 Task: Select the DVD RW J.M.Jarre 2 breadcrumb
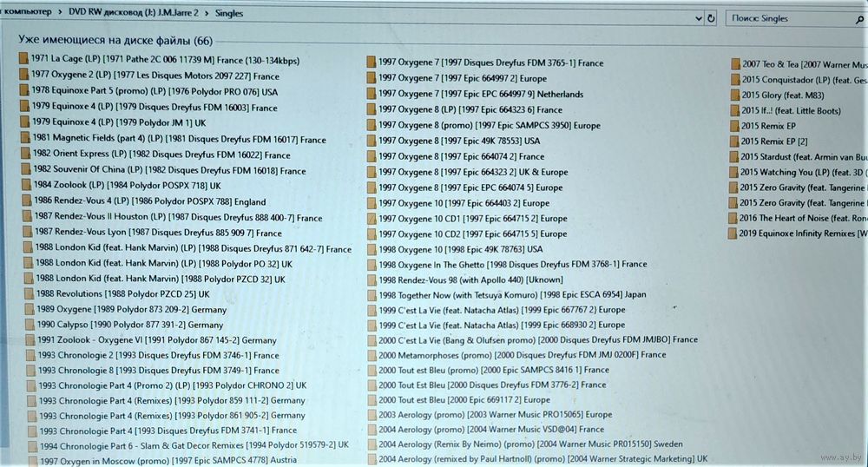[x=133, y=12]
